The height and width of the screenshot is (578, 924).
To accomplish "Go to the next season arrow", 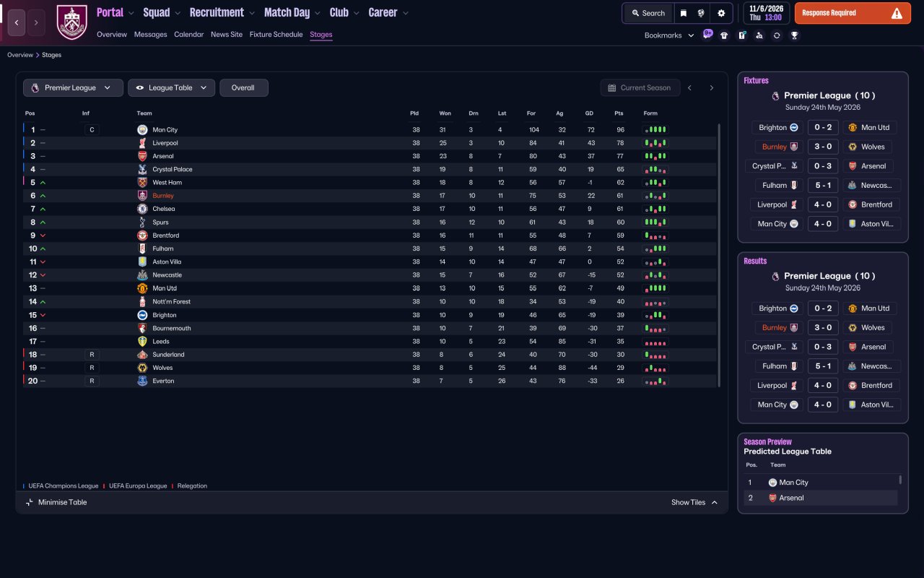I will coord(711,88).
